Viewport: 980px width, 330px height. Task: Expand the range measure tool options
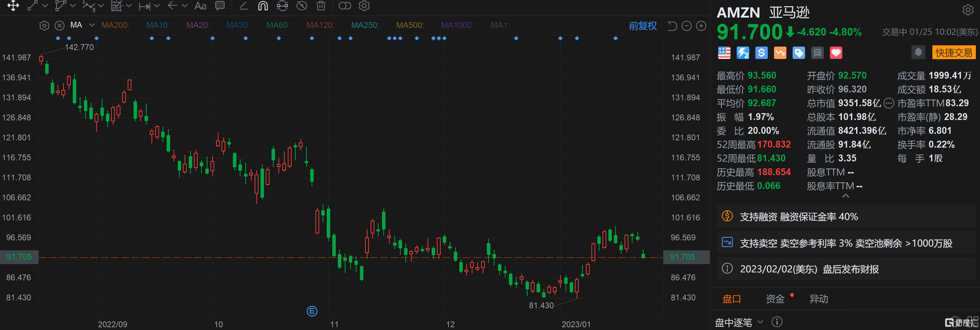click(157, 6)
